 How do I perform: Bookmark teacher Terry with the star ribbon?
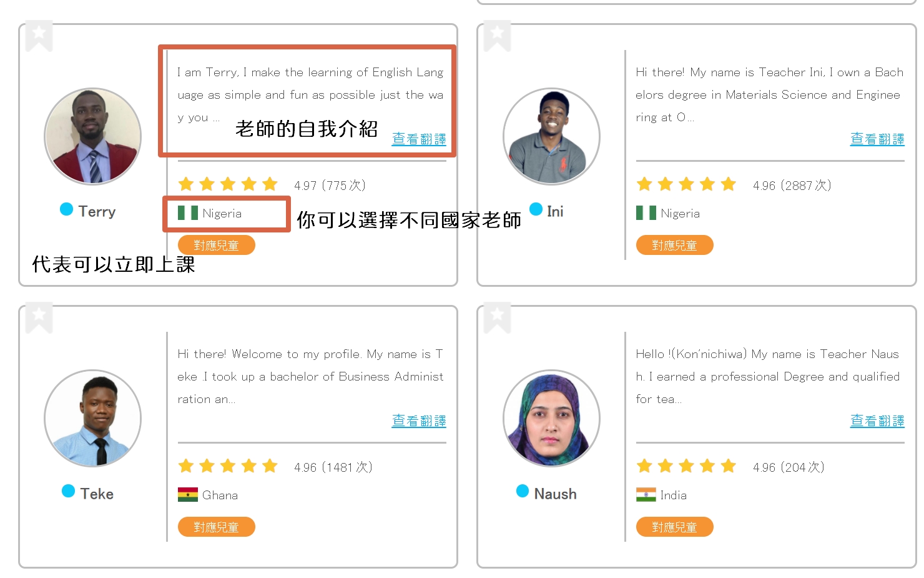[x=39, y=36]
